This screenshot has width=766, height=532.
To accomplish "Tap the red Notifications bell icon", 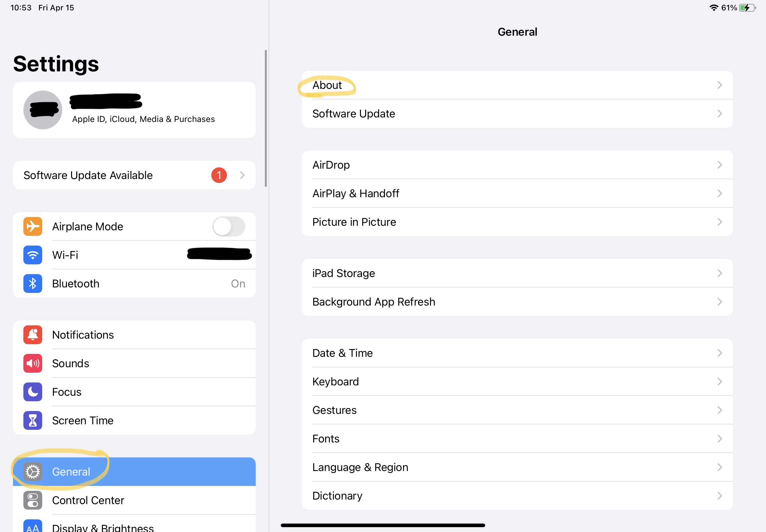I will [x=33, y=335].
